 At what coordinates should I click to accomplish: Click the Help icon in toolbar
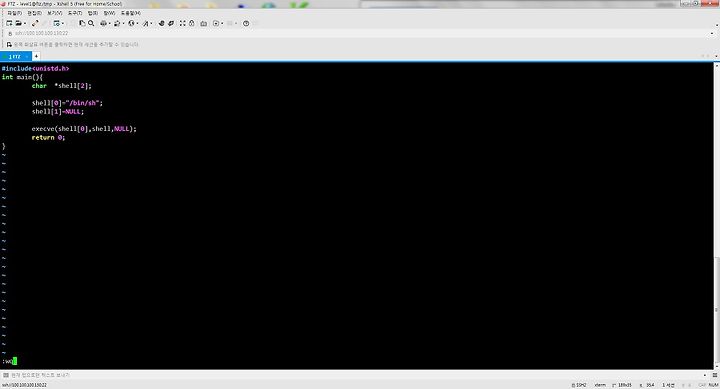[x=246, y=23]
